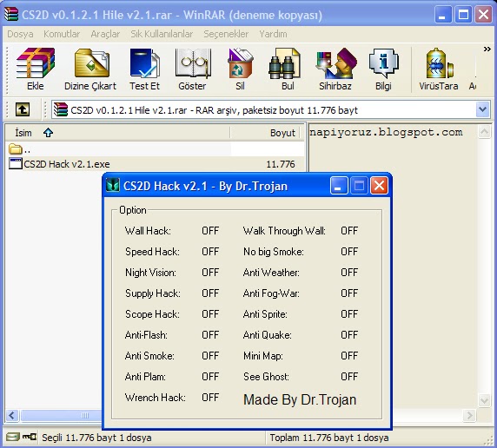Select file name CS2D Hack v2.1.exe
Screen dimensions: 497x448
67,164
